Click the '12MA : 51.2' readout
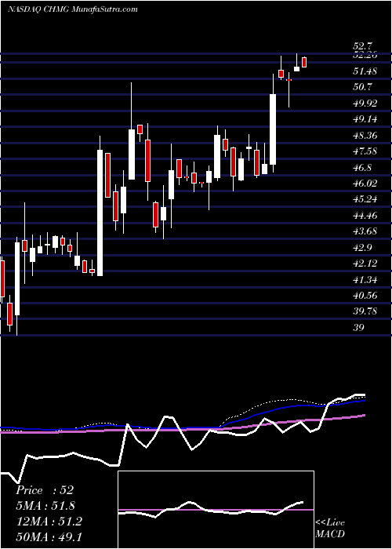The height and width of the screenshot is (549, 392). [49, 522]
